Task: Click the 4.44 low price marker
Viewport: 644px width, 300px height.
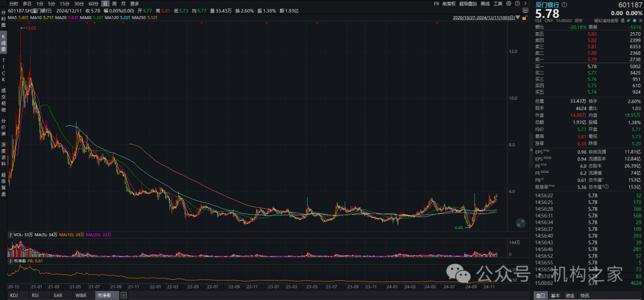Action: (x=459, y=227)
